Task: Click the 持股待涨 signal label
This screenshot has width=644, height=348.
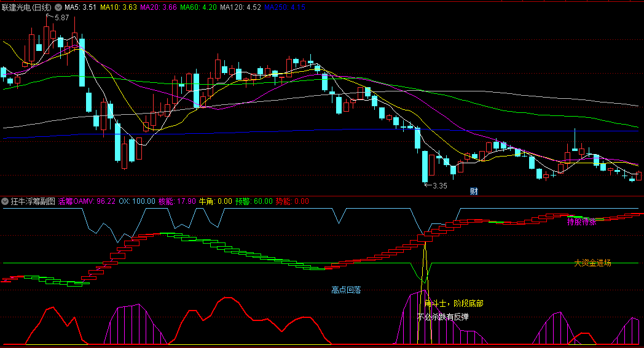Action: pos(581,222)
